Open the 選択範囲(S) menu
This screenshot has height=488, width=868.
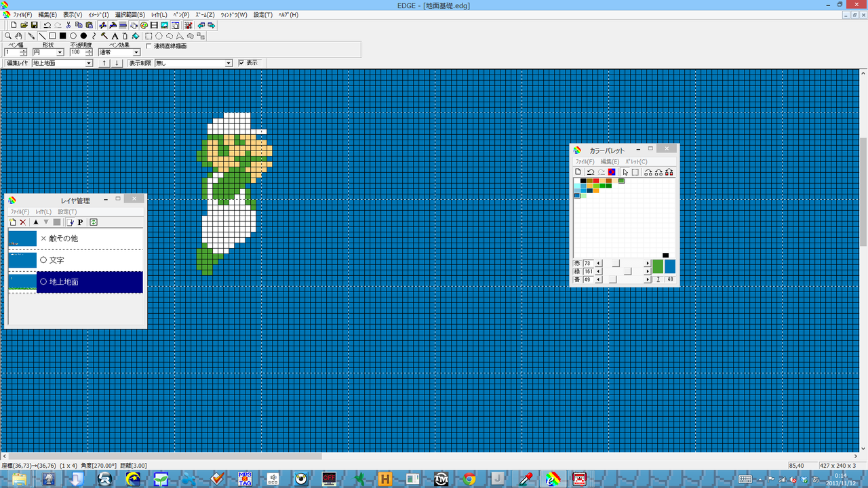coord(130,15)
